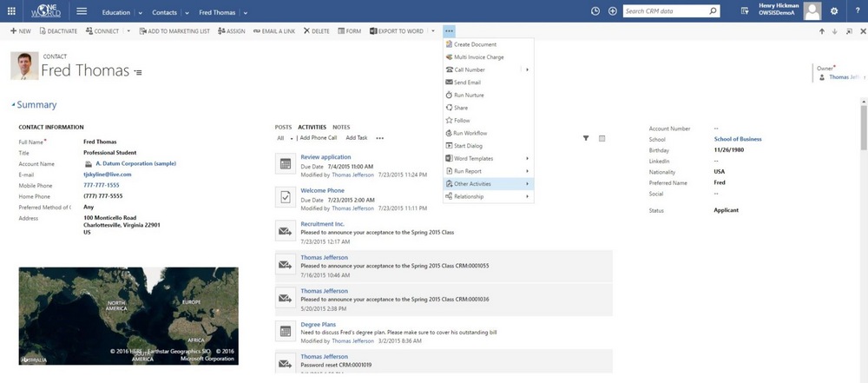Open A. Datum Corporation account link
Image resolution: width=868 pixels, height=383 pixels.
[135, 163]
